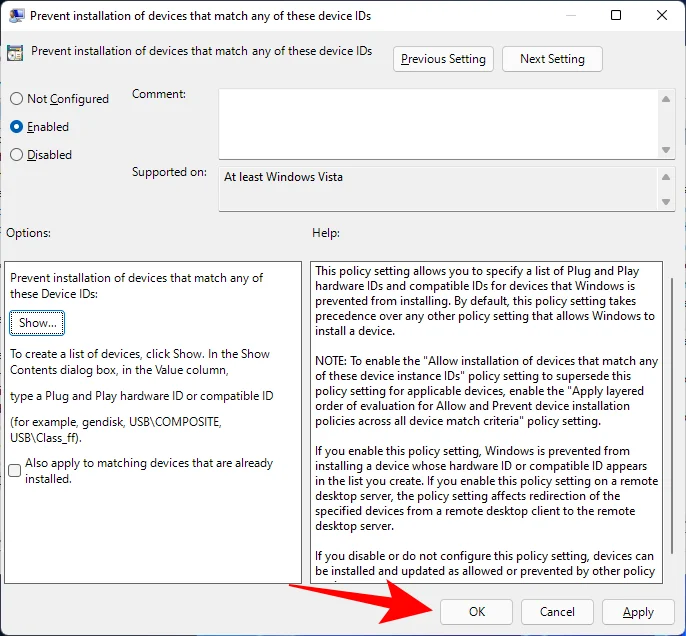Click the Comment box scroll up arrow
The image size is (686, 636).
click(x=667, y=98)
